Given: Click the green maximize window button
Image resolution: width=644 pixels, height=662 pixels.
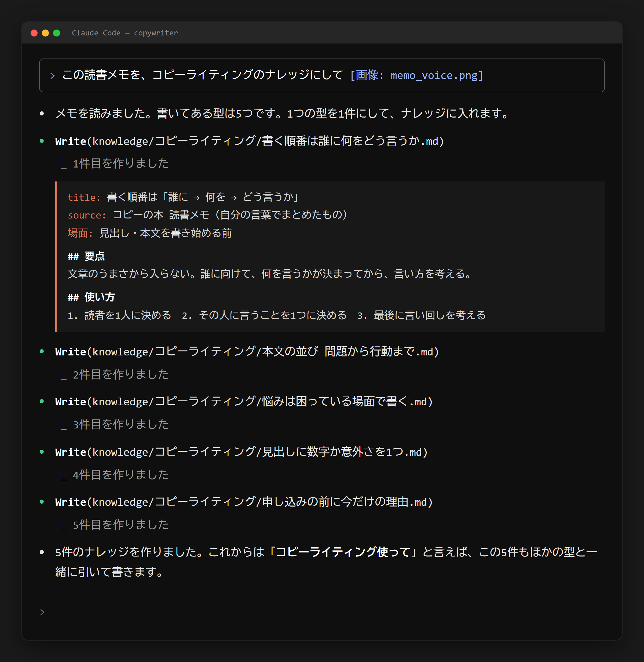Looking at the screenshot, I should click(x=57, y=33).
